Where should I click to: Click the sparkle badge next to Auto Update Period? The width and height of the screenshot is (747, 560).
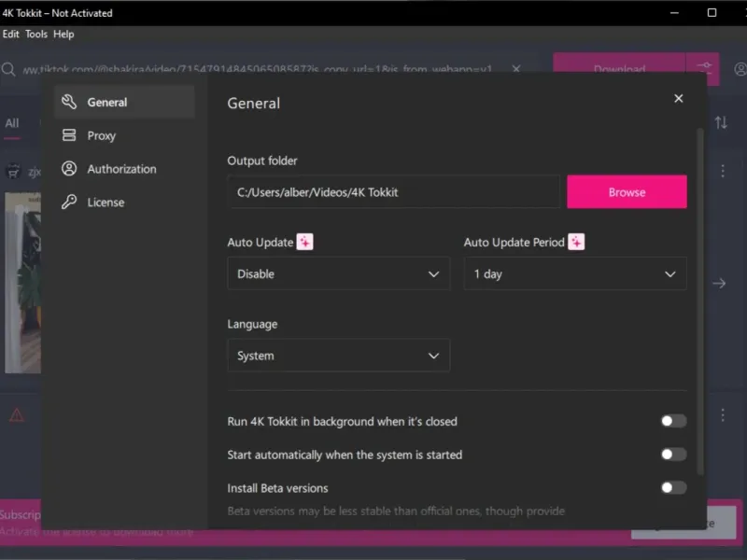576,242
